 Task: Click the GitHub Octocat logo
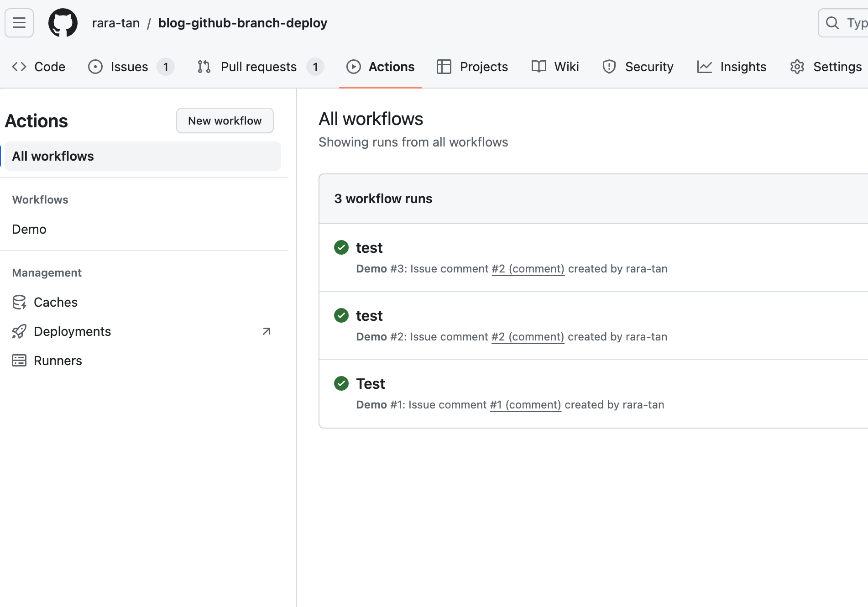(63, 23)
